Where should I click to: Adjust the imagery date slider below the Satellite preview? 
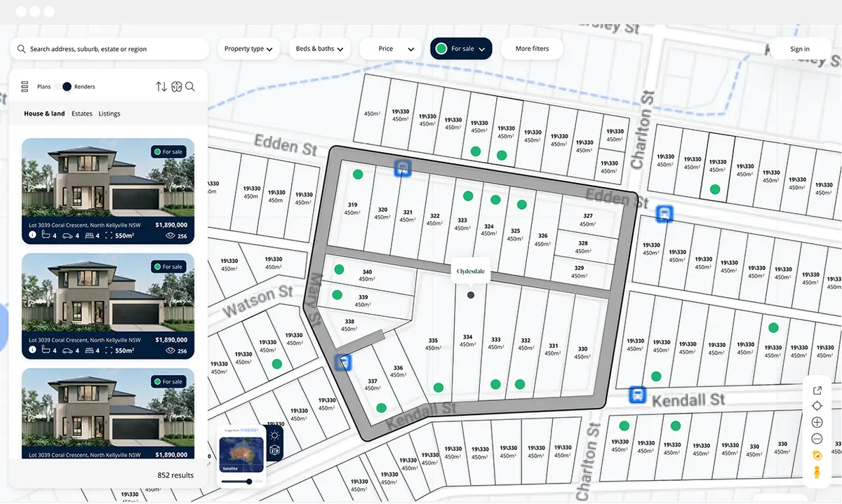click(249, 481)
